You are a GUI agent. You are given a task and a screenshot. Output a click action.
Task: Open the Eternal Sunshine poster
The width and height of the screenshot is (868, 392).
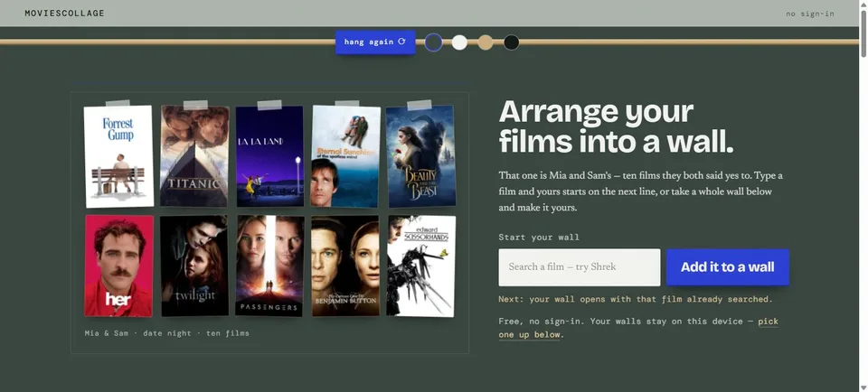coord(345,155)
